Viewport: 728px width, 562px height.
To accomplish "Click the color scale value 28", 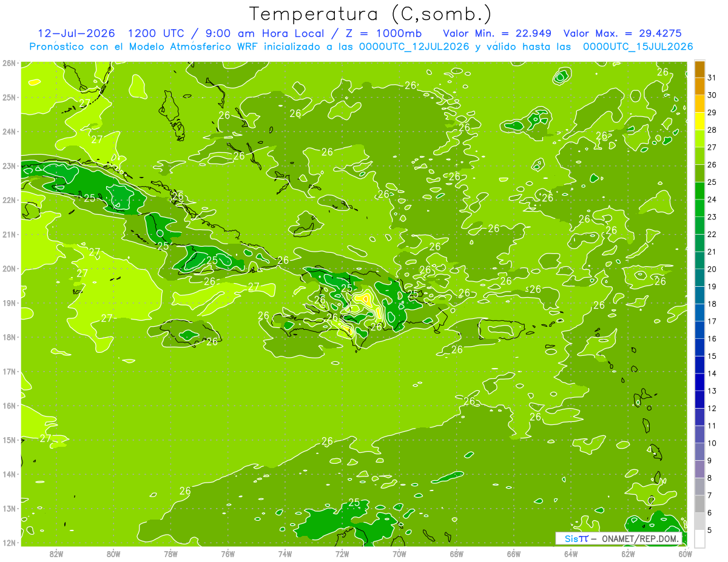I will click(x=712, y=130).
